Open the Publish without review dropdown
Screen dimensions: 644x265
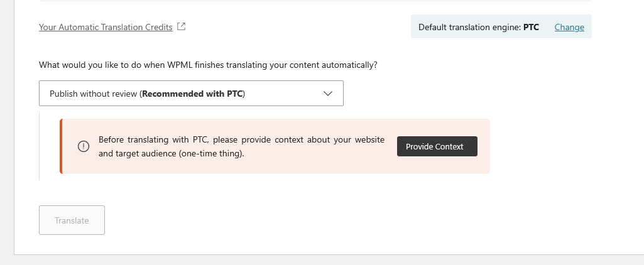click(x=191, y=93)
